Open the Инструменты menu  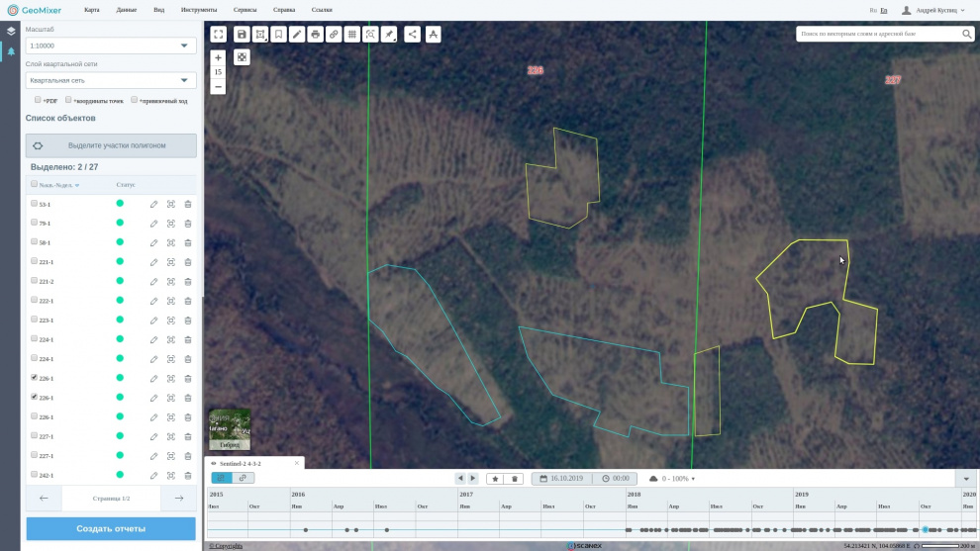click(199, 9)
